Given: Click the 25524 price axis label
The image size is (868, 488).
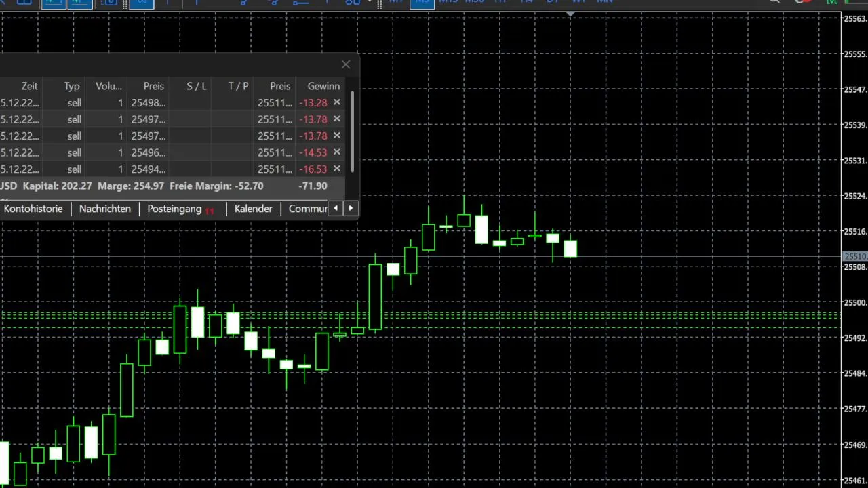Looking at the screenshot, I should pyautogui.click(x=854, y=196).
